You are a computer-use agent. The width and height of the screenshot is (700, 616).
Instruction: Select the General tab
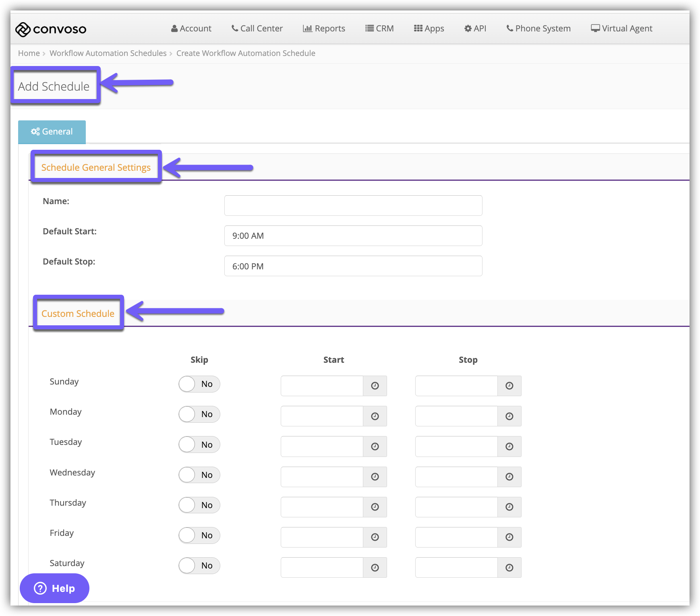pyautogui.click(x=52, y=132)
